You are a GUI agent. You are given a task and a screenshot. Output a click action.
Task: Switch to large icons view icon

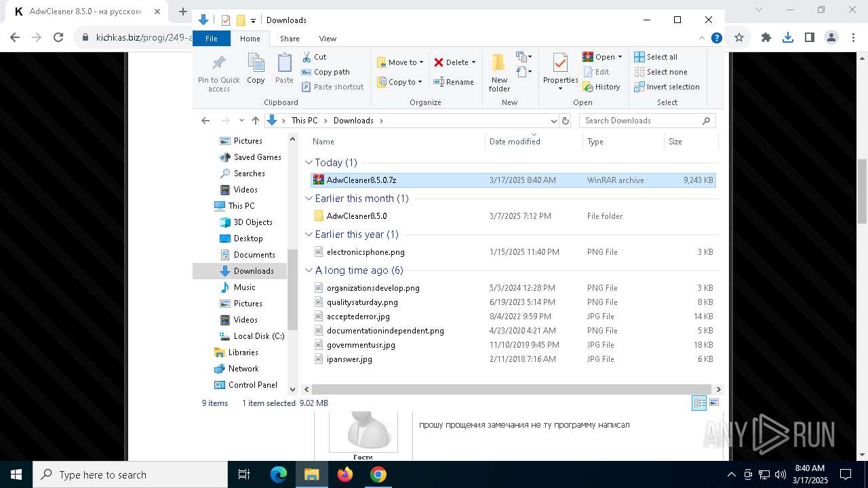714,403
